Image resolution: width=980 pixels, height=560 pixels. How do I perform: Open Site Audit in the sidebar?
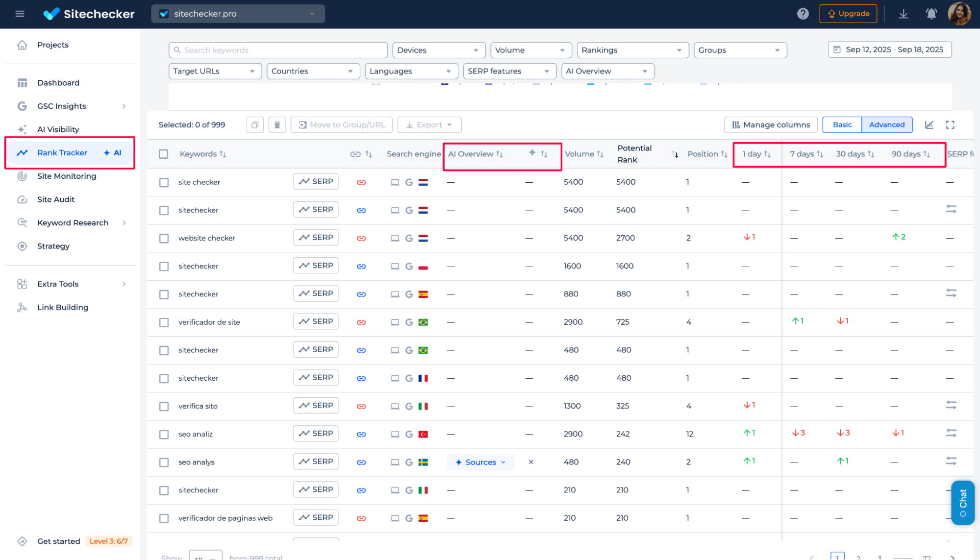coord(56,199)
